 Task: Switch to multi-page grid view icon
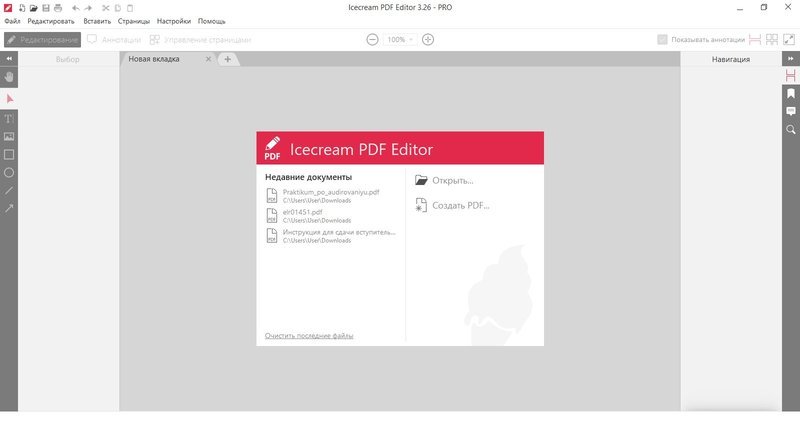pyautogui.click(x=772, y=39)
